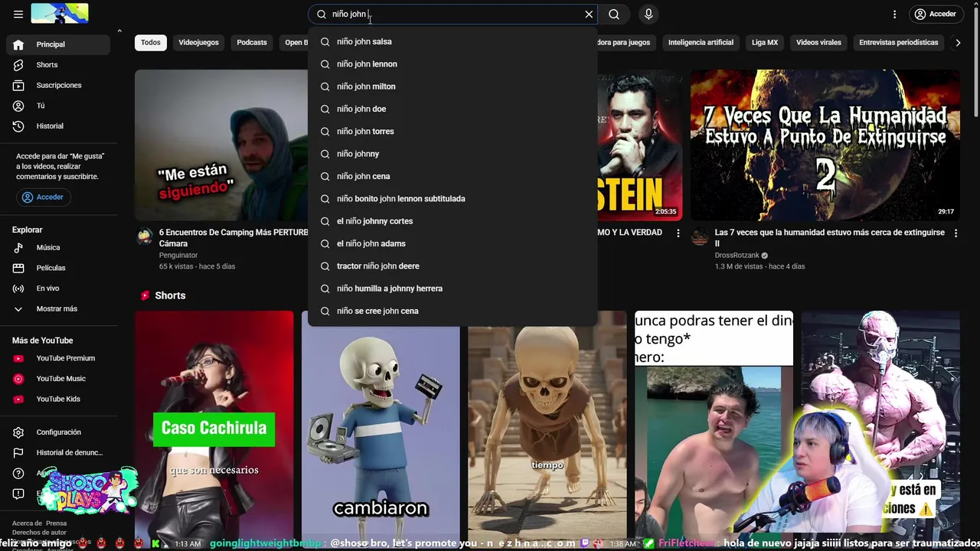The width and height of the screenshot is (980, 551).
Task: Open the 6 Encuentros De Camping title
Action: (234, 238)
